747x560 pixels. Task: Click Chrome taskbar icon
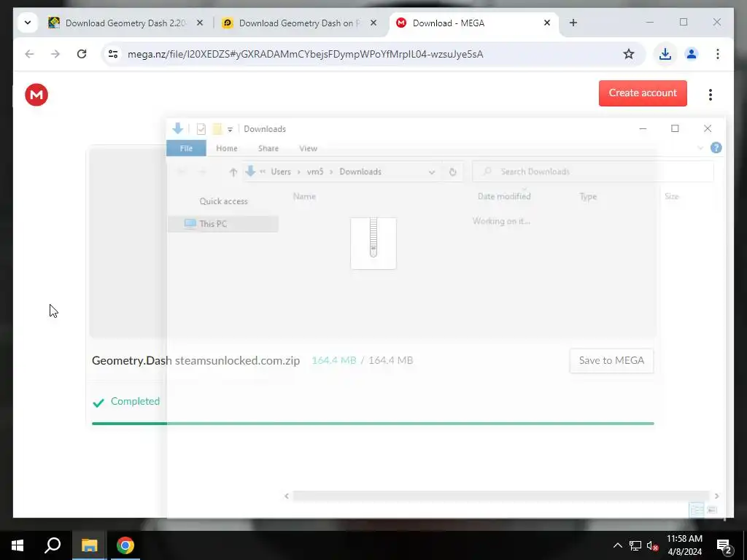[125, 545]
